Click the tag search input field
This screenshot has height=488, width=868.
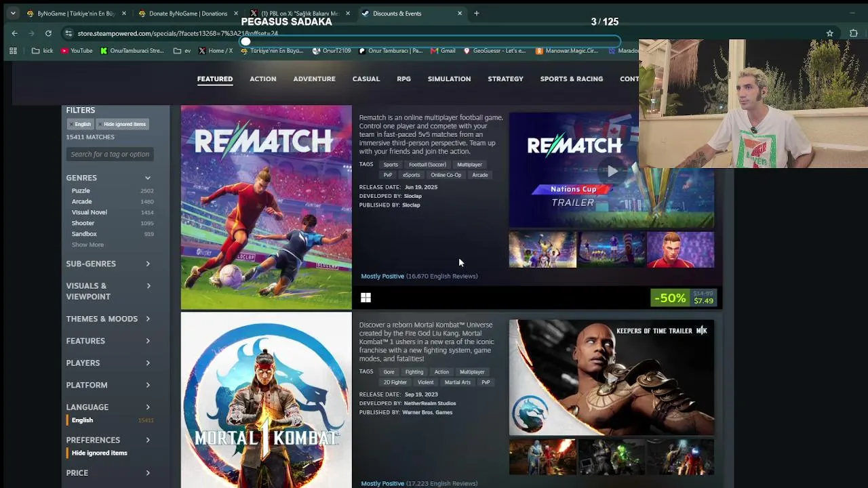click(x=110, y=155)
